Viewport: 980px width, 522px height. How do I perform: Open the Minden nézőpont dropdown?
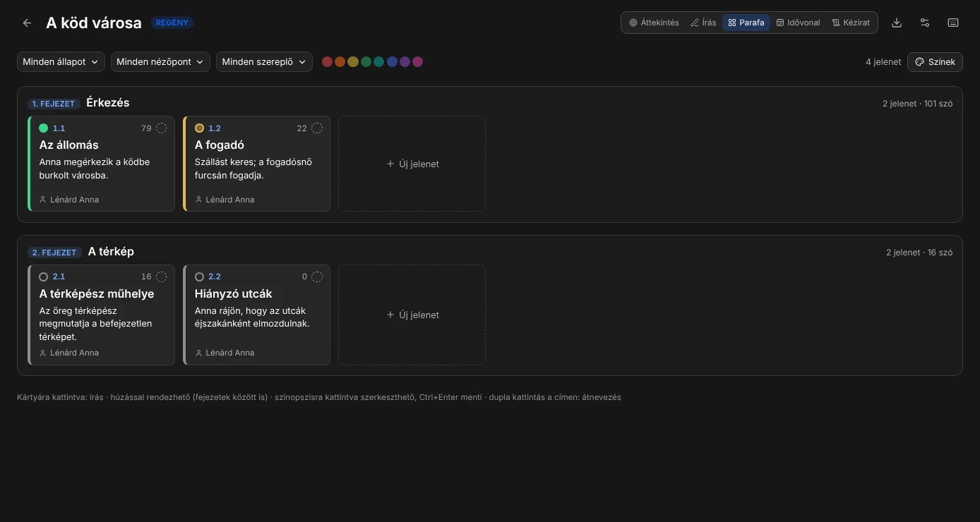(x=160, y=62)
